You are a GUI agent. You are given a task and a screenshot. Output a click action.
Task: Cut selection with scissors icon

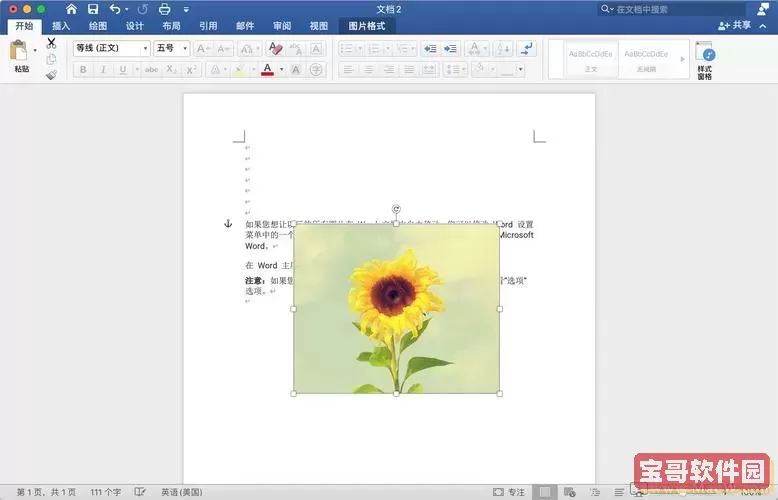tap(51, 43)
